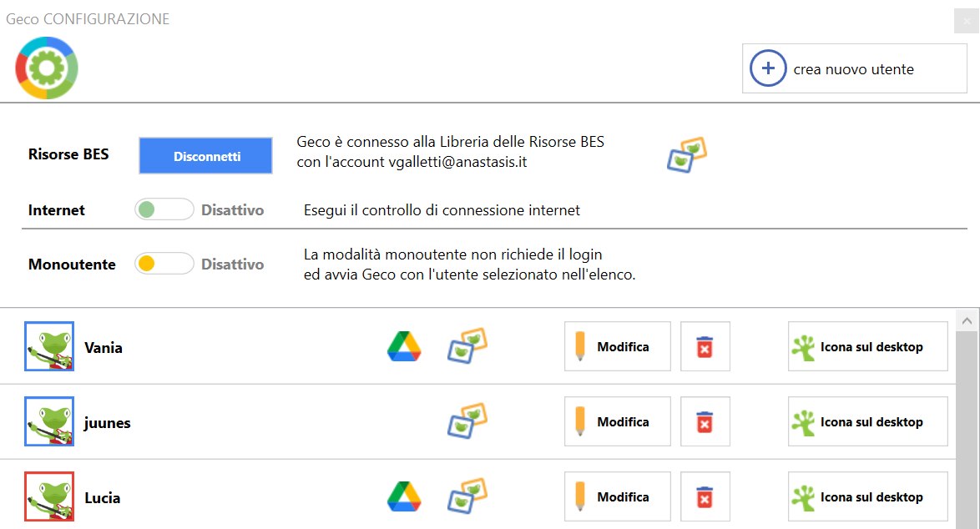Open Lucia's Google Drive icon
The width and height of the screenshot is (980, 529).
[404, 496]
